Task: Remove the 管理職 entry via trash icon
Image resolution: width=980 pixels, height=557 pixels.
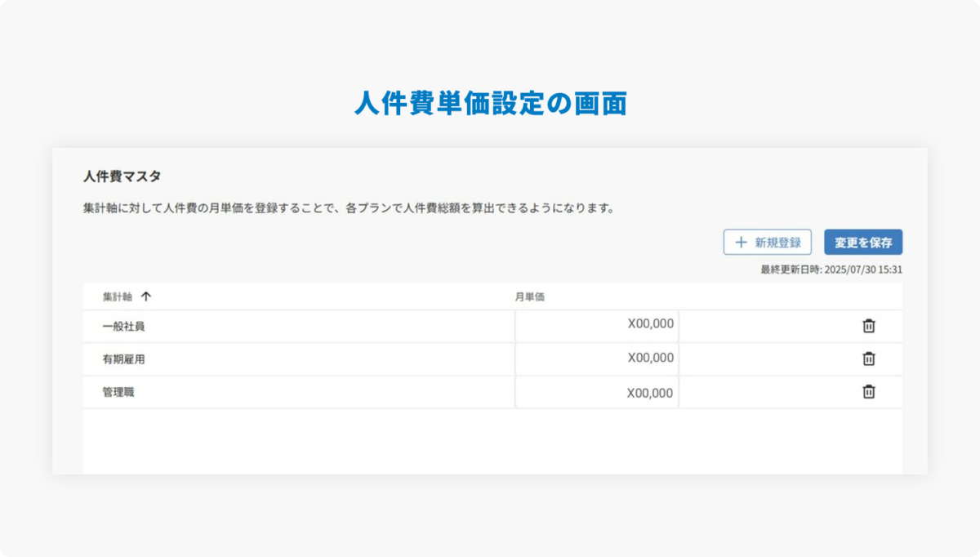Action: click(x=869, y=392)
